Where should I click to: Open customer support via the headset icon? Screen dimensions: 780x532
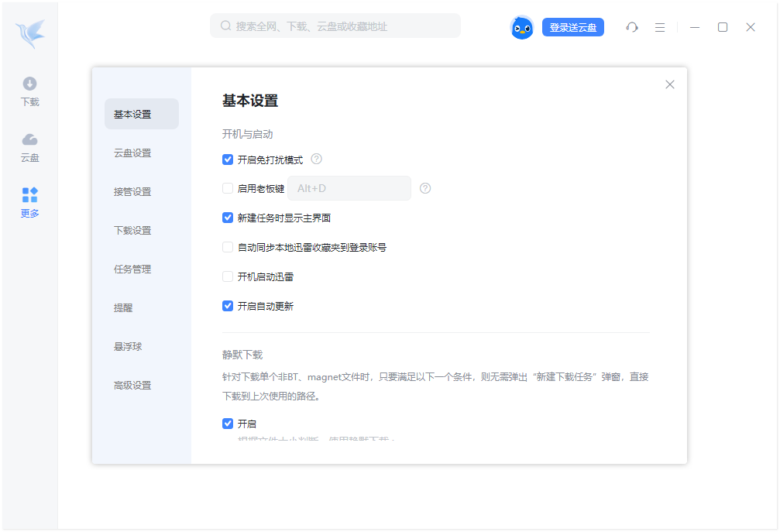point(632,27)
